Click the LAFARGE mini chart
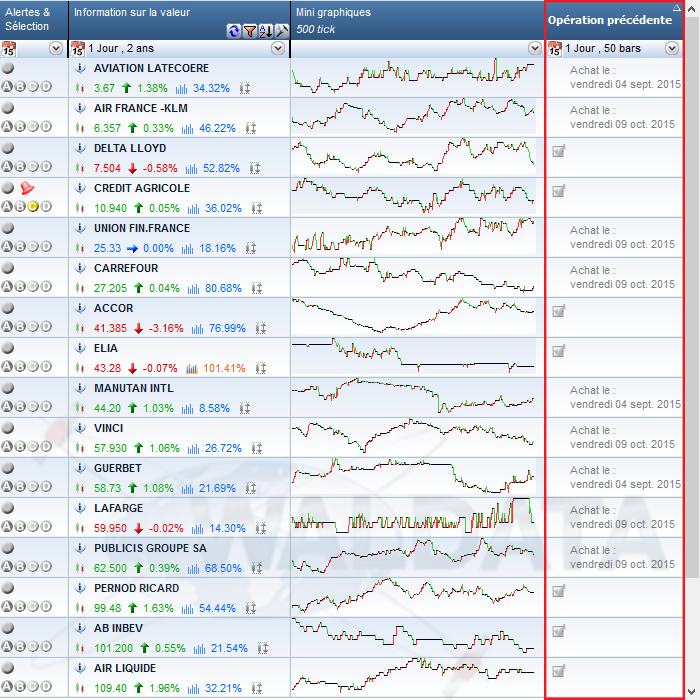This screenshot has width=700, height=700. tap(413, 516)
